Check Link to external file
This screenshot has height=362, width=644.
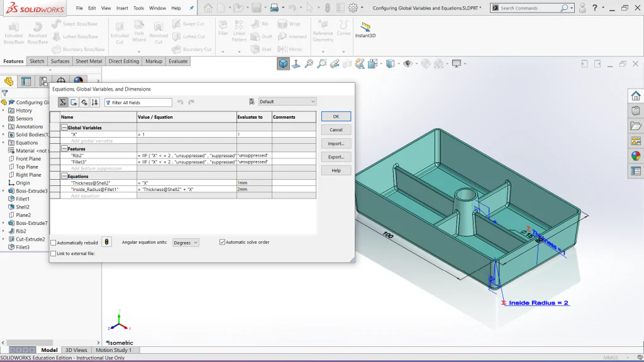pyautogui.click(x=53, y=254)
